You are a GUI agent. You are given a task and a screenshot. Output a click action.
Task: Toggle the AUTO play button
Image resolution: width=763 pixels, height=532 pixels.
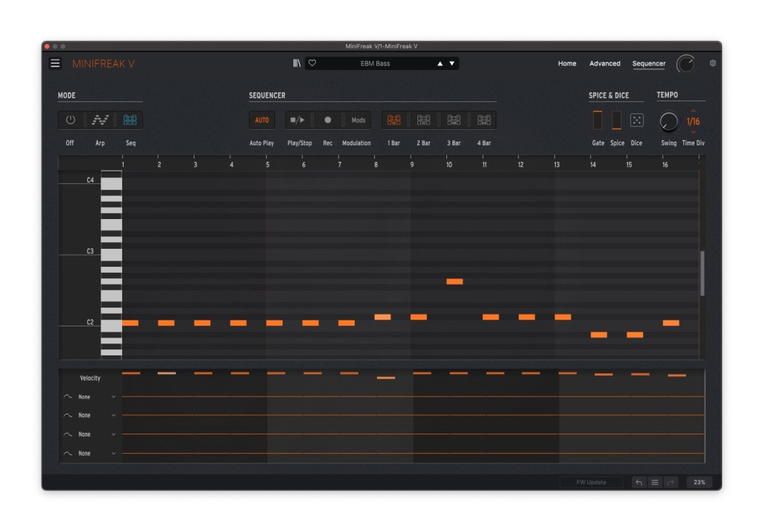(x=262, y=120)
